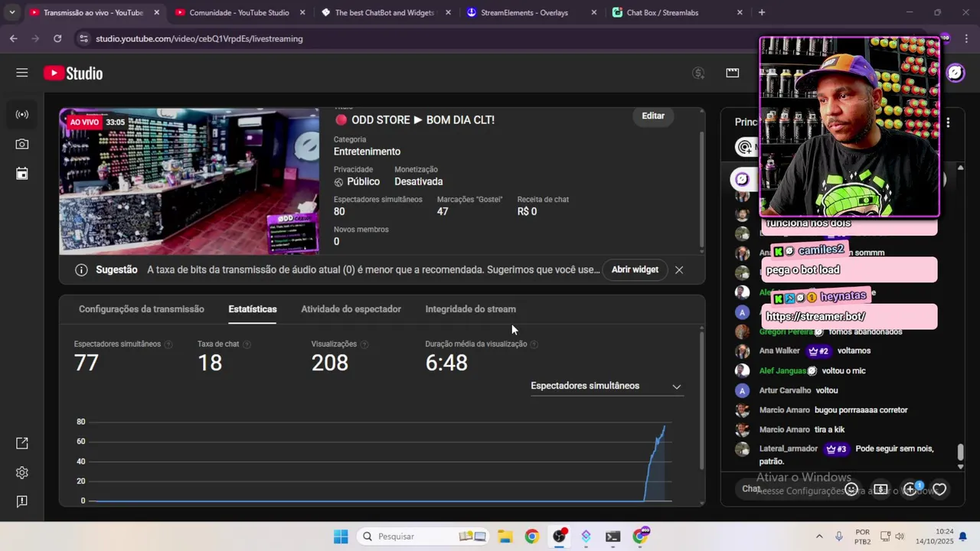Click the YouTube Studio logo

73,73
